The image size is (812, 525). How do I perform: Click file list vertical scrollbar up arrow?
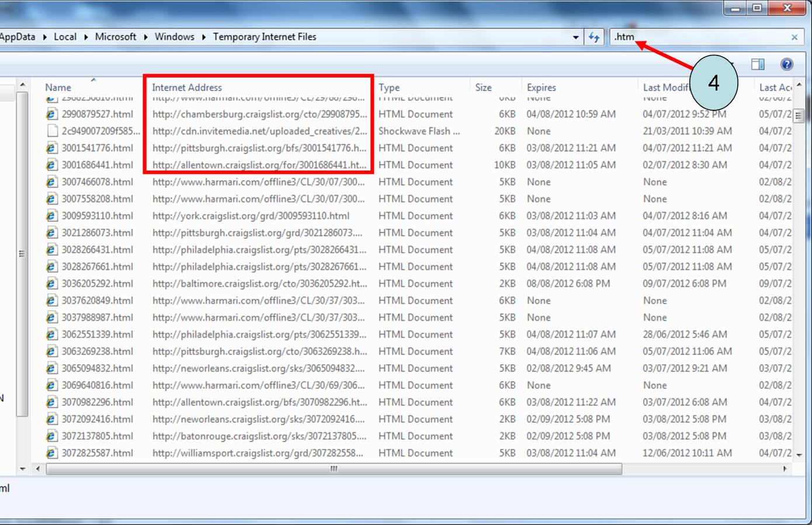click(799, 85)
